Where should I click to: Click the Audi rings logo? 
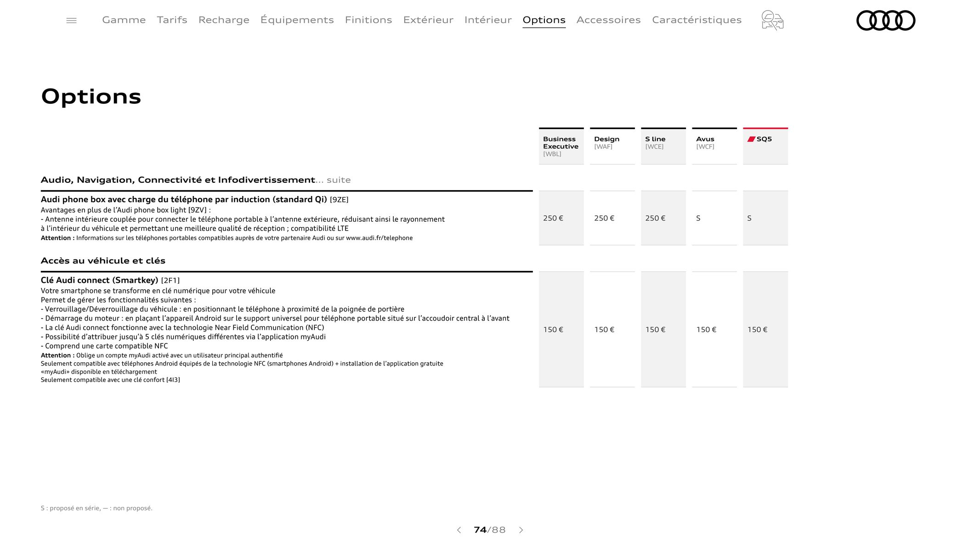(886, 20)
